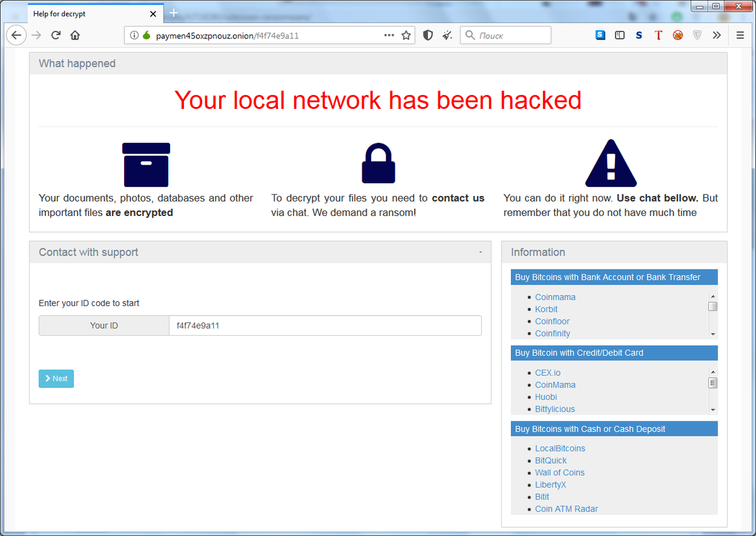Open the LocalBitcoins link

(560, 448)
